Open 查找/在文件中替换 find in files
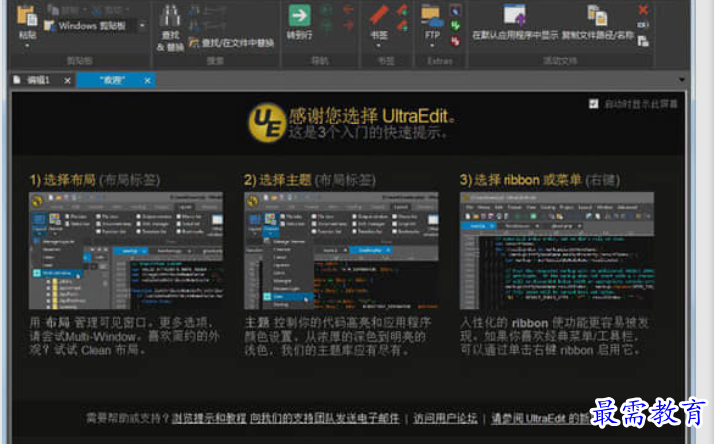 point(231,43)
